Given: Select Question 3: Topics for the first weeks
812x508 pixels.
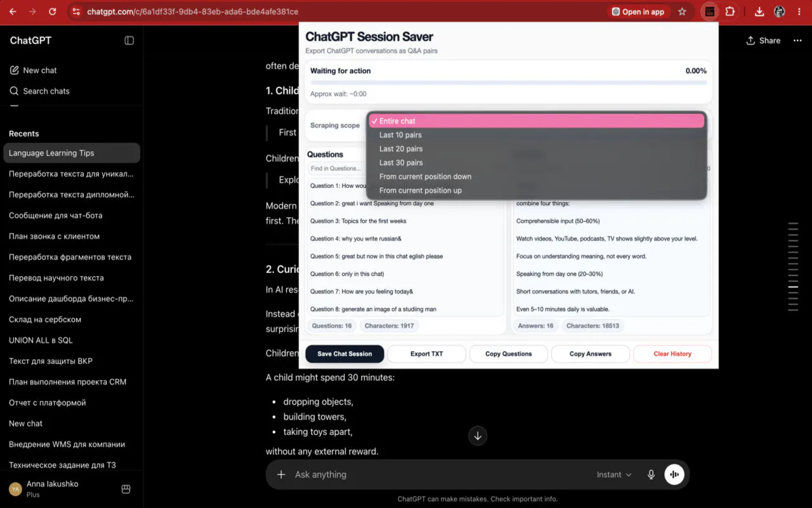Looking at the screenshot, I should click(x=405, y=221).
